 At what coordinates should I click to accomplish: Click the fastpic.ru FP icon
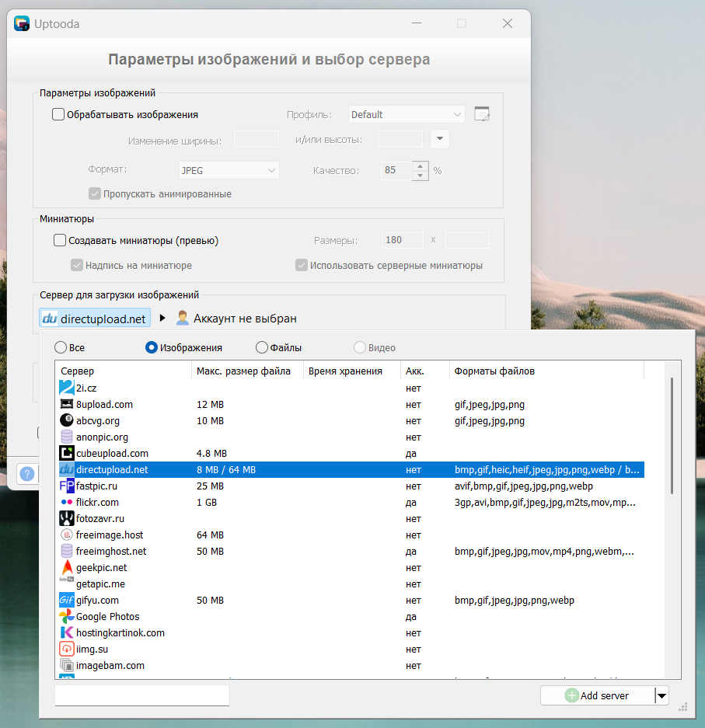[x=67, y=486]
